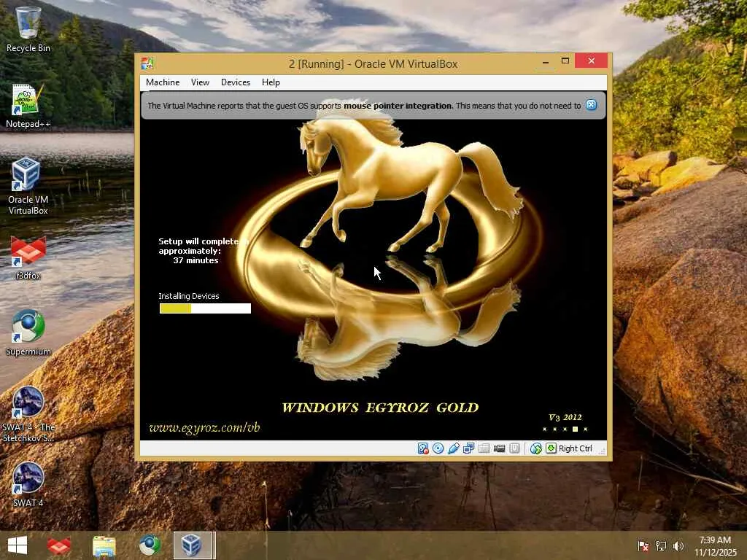Click the gray virtualization features indicator in status bar
Viewport: 747px width, 560px height.
coord(514,448)
